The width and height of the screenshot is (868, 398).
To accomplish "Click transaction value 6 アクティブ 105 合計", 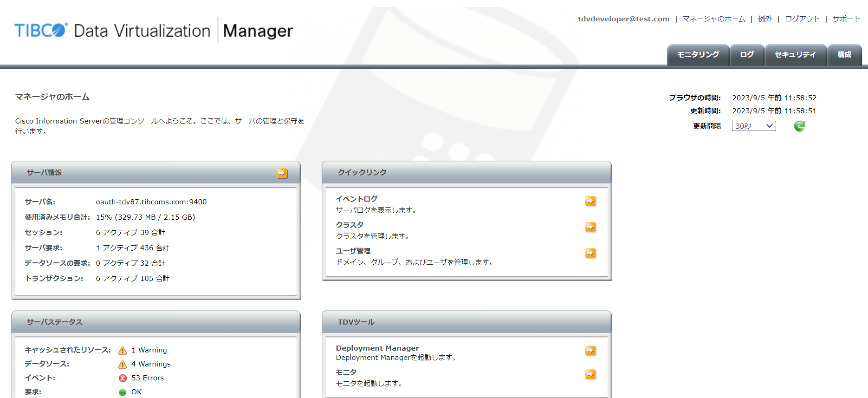I will click(x=133, y=279).
